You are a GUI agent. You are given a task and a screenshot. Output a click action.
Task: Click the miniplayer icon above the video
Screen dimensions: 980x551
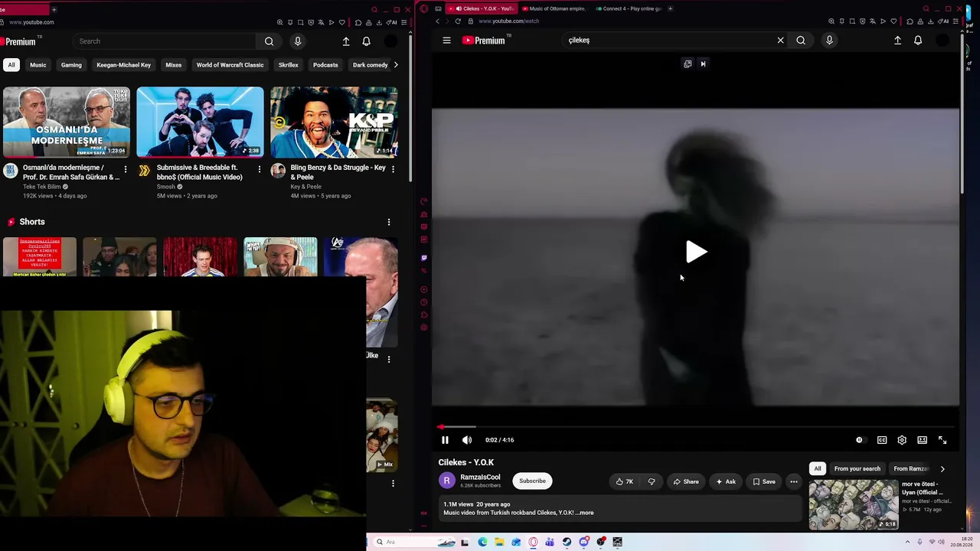[x=688, y=64]
